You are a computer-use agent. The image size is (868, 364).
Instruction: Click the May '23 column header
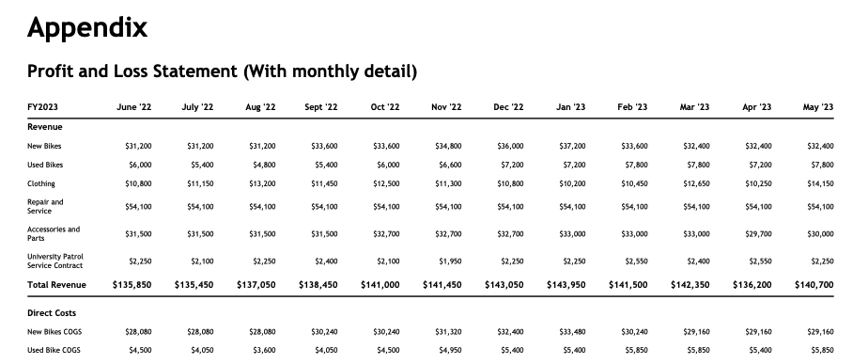pos(818,107)
